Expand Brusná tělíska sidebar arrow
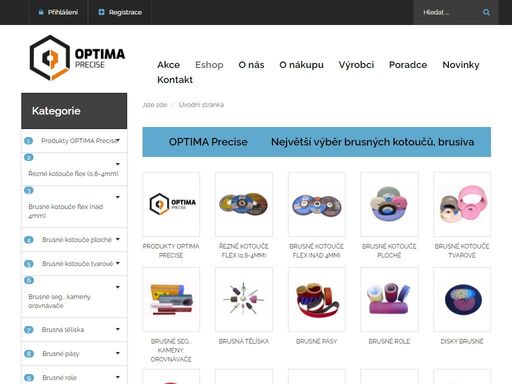 (118, 329)
